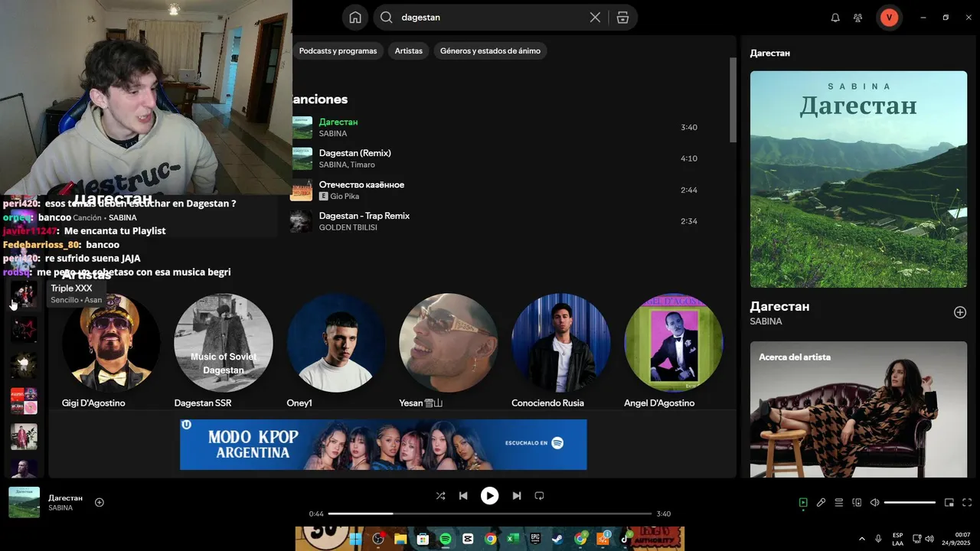
Task: Clear the search field with the X
Action: [x=595, y=18]
